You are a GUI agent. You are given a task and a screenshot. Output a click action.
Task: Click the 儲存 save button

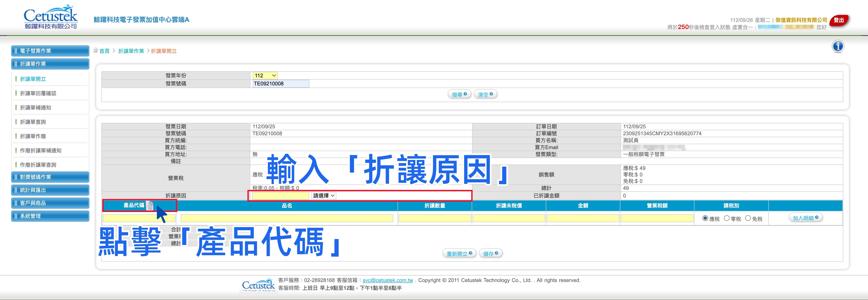pos(490,253)
